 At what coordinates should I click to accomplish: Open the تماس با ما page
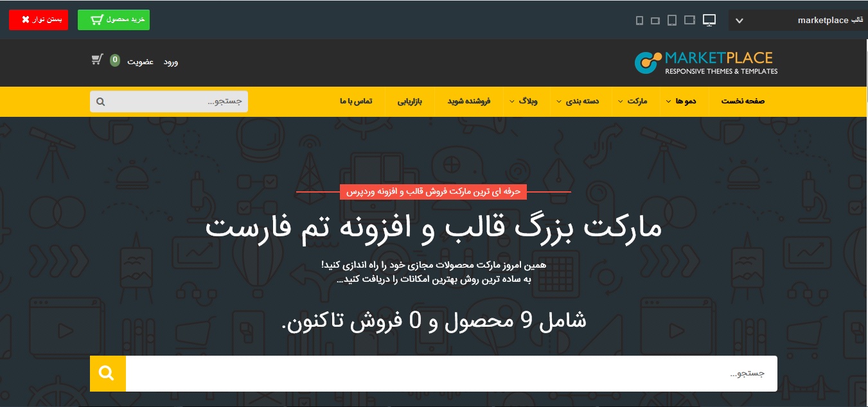point(356,101)
